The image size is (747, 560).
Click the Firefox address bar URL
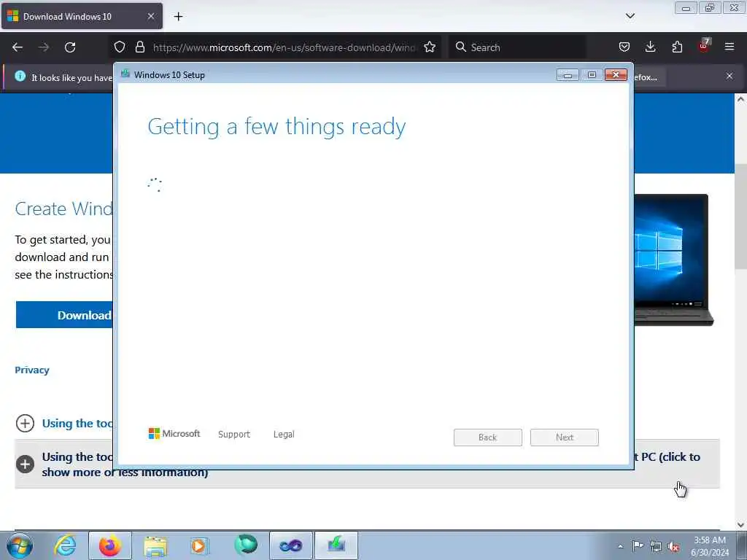[x=285, y=47]
